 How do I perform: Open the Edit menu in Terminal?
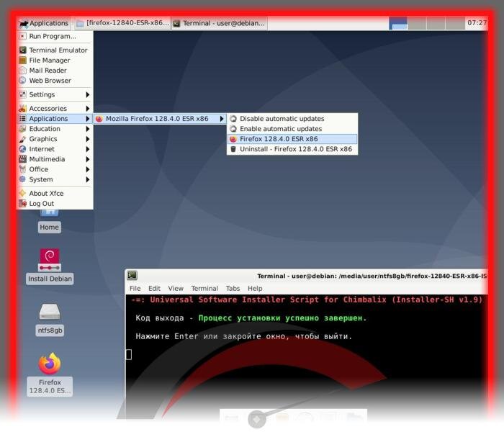[154, 288]
